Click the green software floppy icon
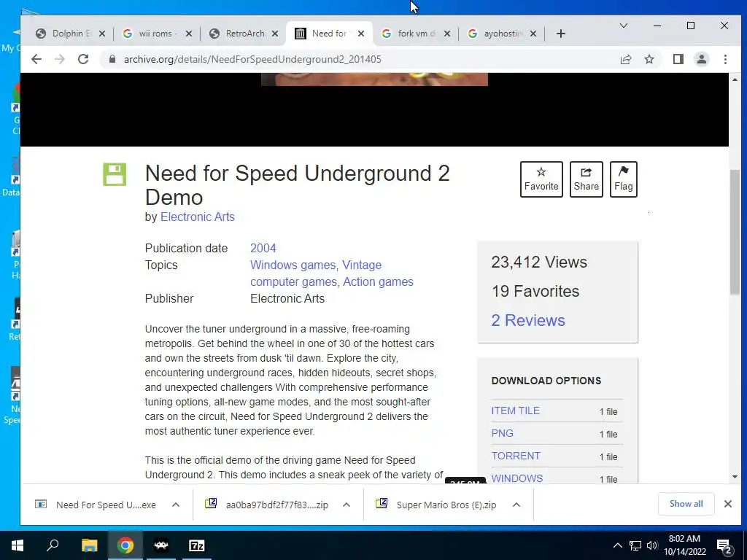Image resolution: width=747 pixels, height=560 pixels. 115,174
